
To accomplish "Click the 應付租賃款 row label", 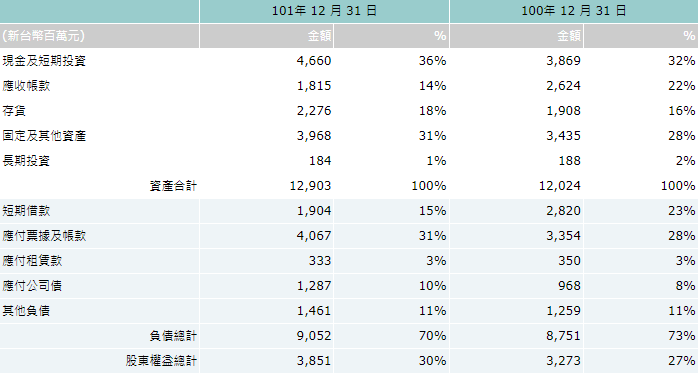I will pyautogui.click(x=32, y=260).
